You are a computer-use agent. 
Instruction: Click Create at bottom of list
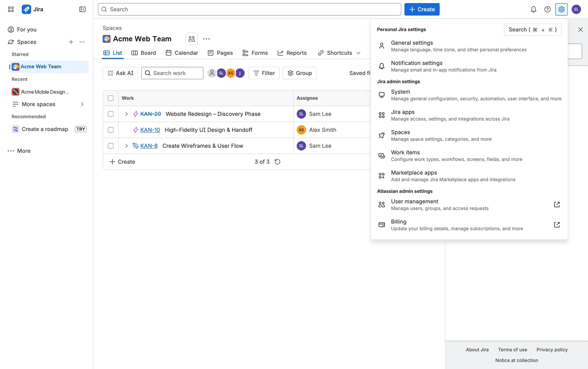[122, 162]
